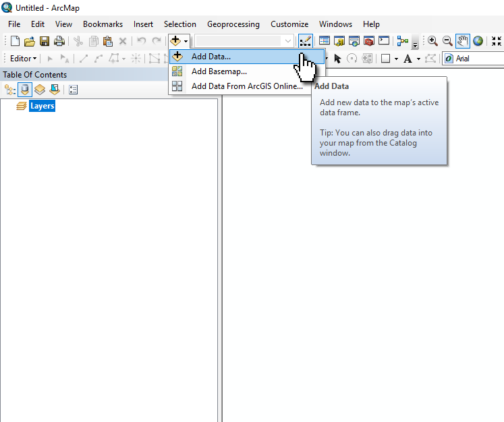This screenshot has height=422, width=504.
Task: Click the Cut scissors icon
Action: [x=78, y=41]
